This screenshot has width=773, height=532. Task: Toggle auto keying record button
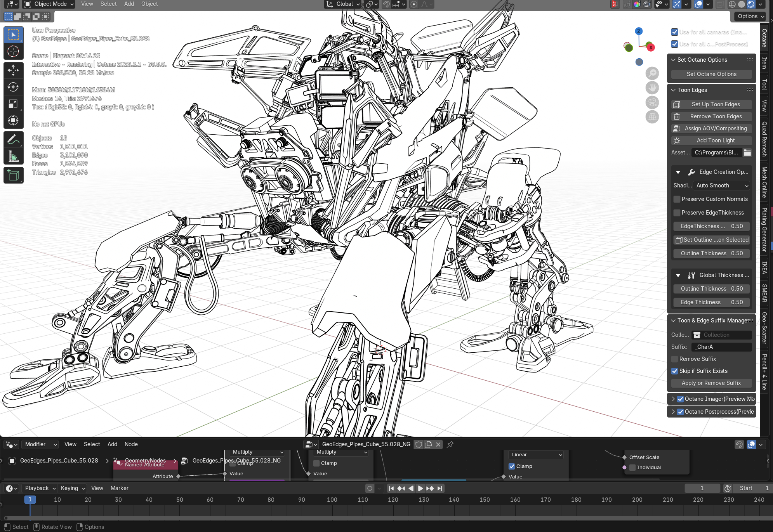370,489
